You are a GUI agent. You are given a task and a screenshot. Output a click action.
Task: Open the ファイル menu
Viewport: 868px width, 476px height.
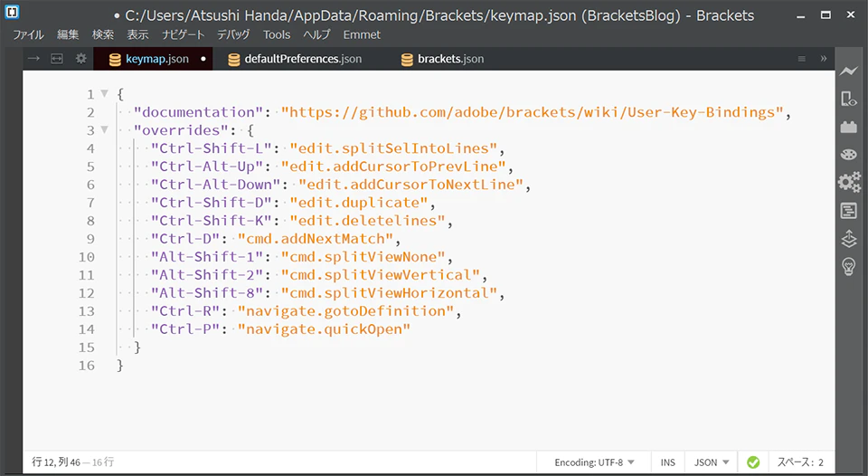pyautogui.click(x=28, y=34)
